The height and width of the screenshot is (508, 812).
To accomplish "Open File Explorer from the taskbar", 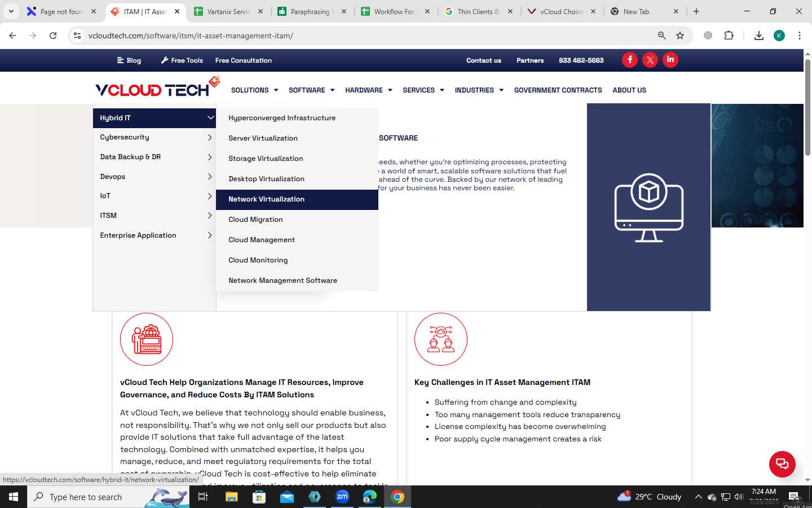I will click(231, 497).
